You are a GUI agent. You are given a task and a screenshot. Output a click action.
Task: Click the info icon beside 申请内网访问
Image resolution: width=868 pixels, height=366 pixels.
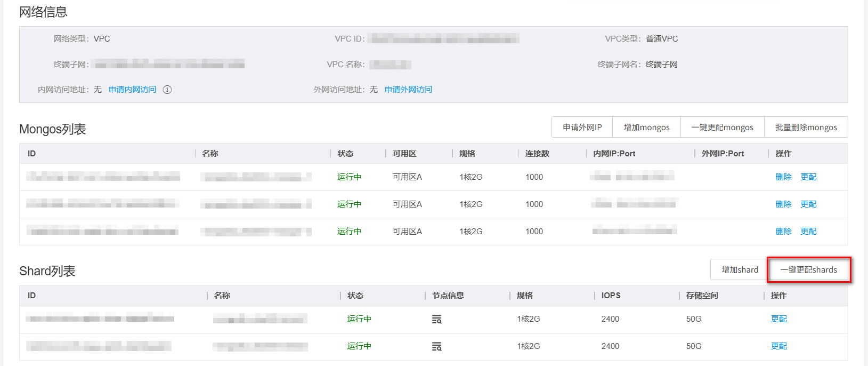tap(167, 90)
